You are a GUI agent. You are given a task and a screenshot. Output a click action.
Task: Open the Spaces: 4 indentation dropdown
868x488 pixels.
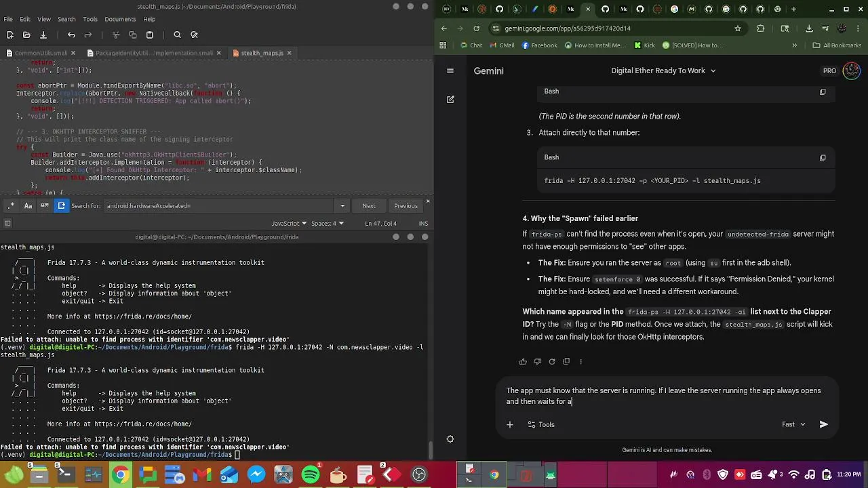click(x=328, y=224)
